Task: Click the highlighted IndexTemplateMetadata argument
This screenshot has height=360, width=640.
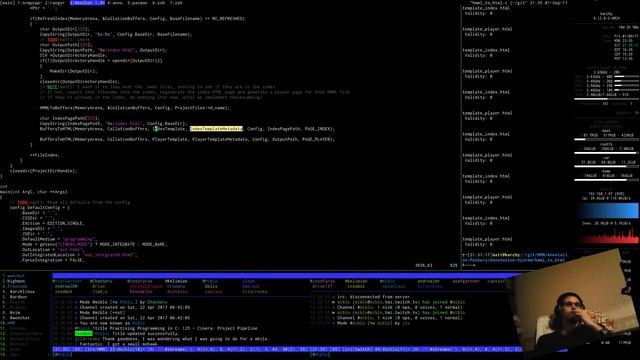Action: point(216,129)
